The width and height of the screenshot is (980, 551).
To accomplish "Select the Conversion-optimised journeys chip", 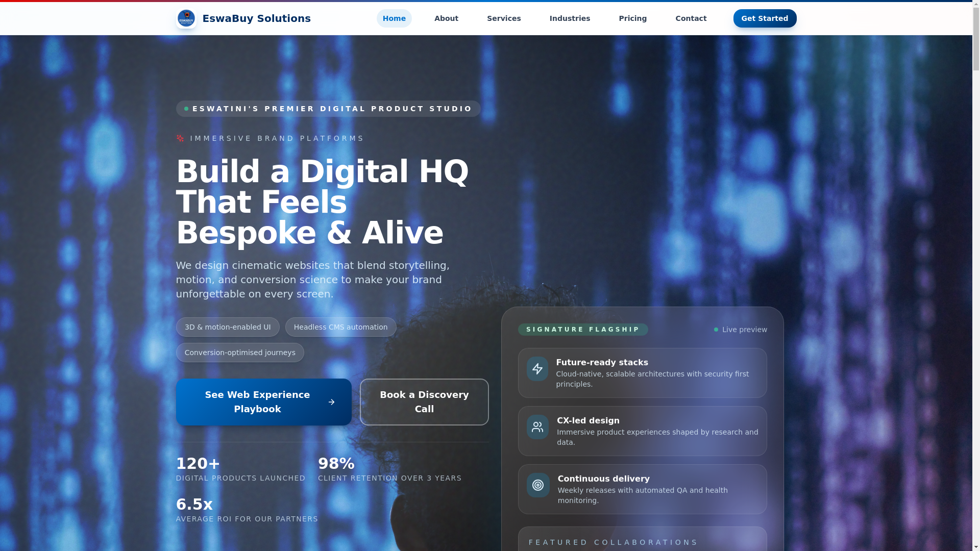I will [240, 353].
